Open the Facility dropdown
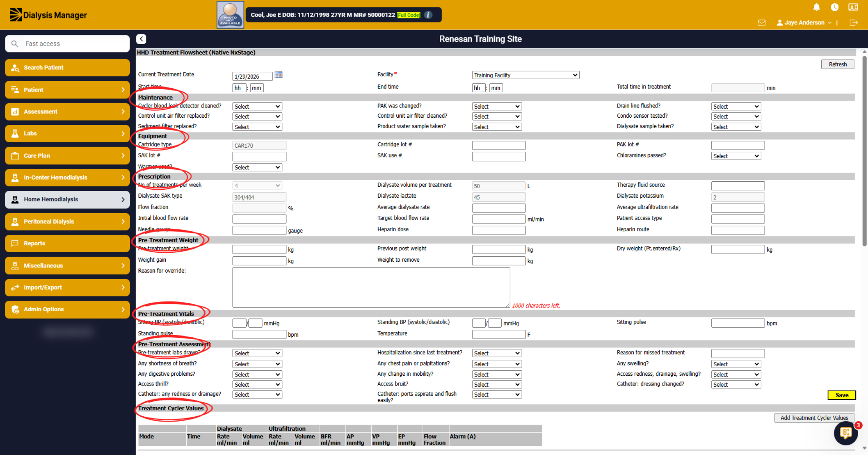The width and height of the screenshot is (868, 455). (526, 75)
